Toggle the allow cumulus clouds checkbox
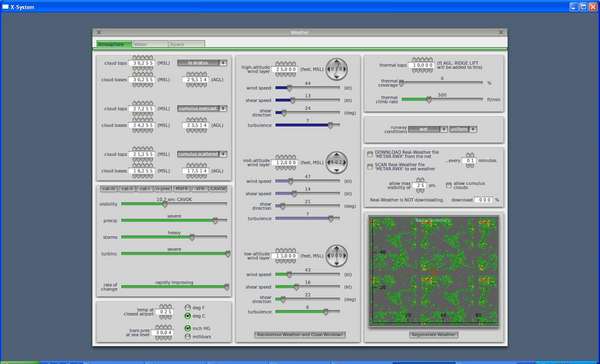Image resolution: width=600 pixels, height=364 pixels. (449, 185)
